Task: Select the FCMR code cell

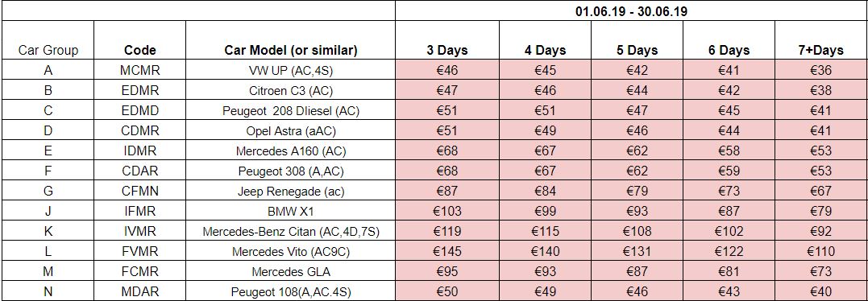Action: [x=140, y=272]
